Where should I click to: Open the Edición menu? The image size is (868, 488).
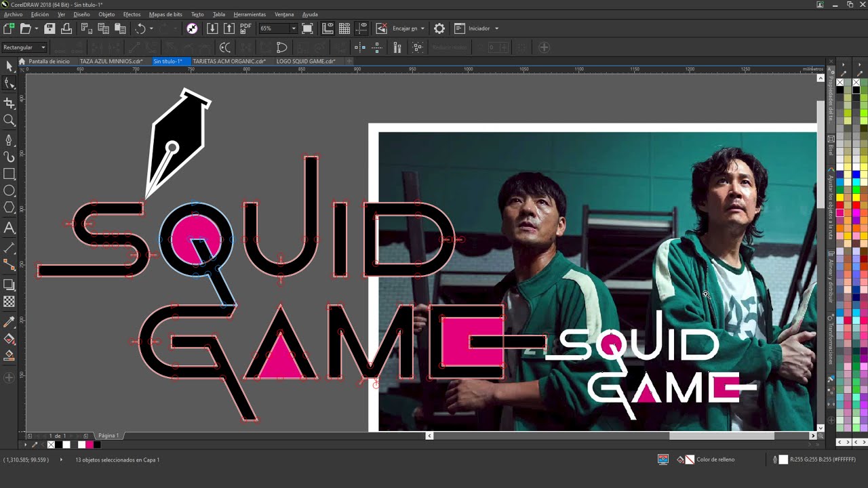tap(40, 14)
